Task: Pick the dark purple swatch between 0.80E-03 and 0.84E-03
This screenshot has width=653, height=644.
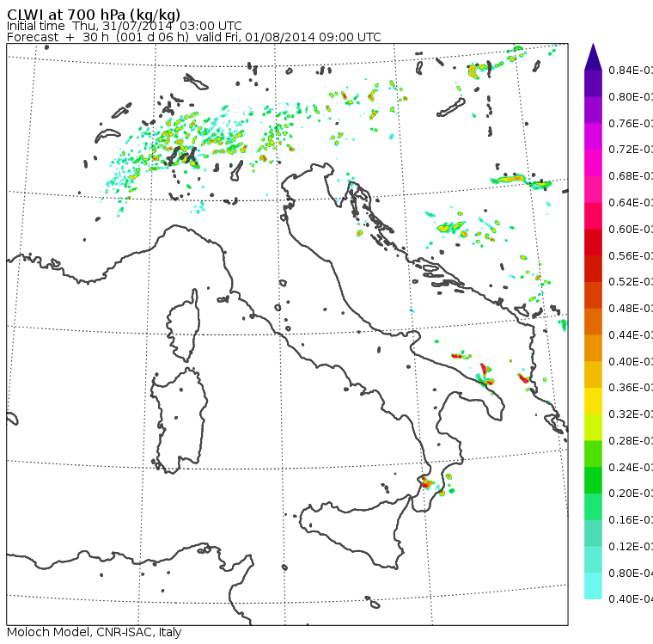Action: click(593, 83)
